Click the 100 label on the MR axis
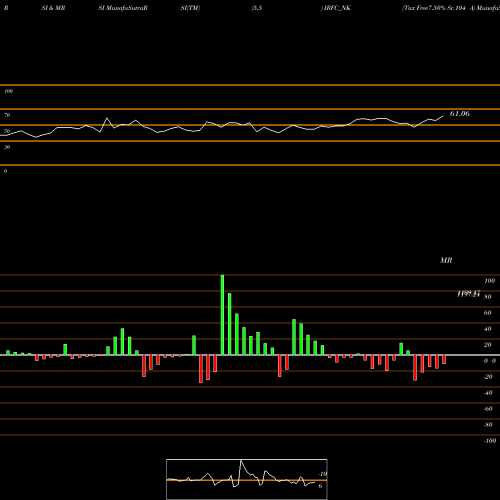 point(489,281)
